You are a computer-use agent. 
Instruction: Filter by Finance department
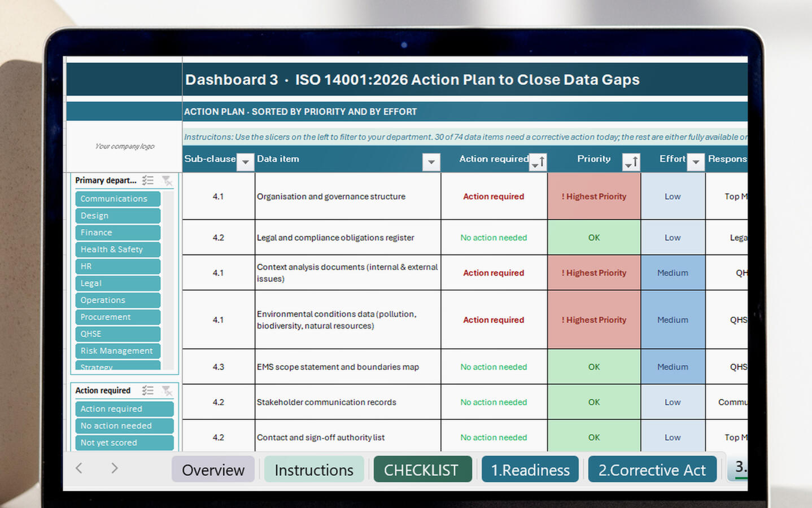pyautogui.click(x=118, y=233)
